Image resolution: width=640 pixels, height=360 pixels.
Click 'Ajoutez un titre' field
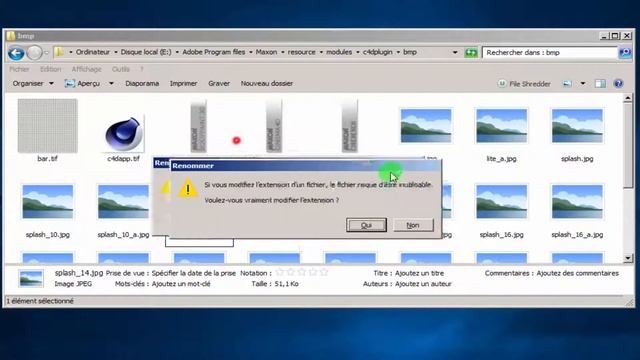(419, 273)
